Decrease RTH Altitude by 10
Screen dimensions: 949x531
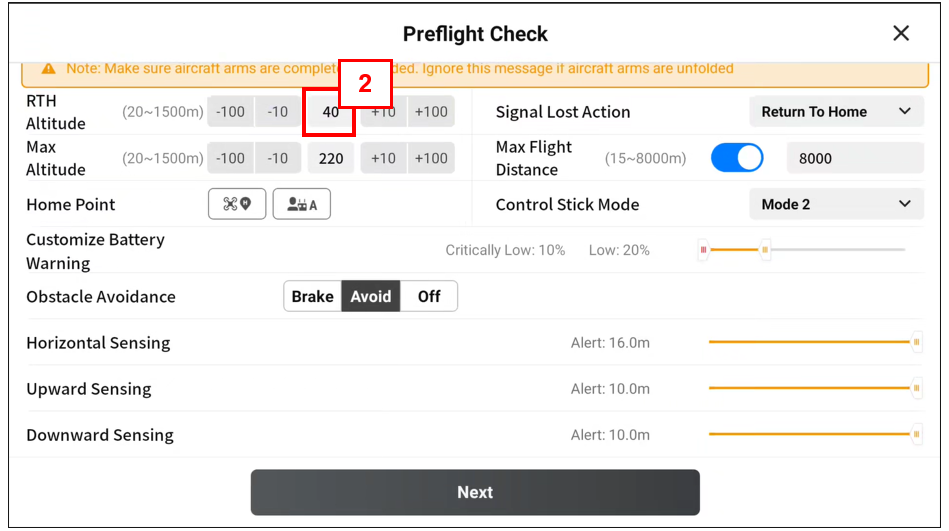(x=278, y=112)
